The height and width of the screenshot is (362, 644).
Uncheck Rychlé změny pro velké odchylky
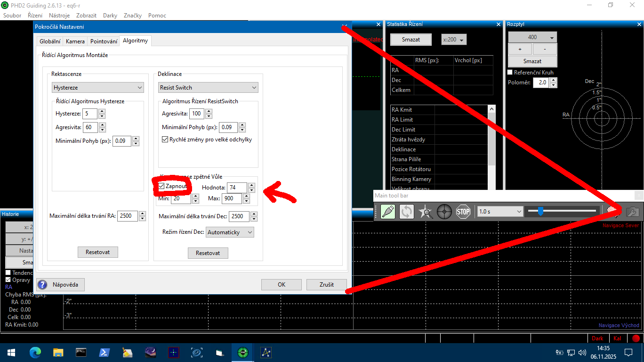point(165,140)
